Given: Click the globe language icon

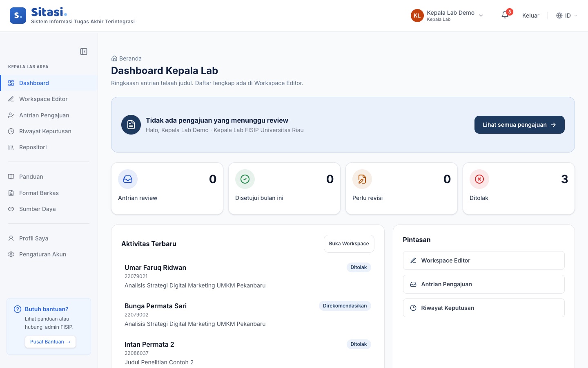Looking at the screenshot, I should click(559, 16).
